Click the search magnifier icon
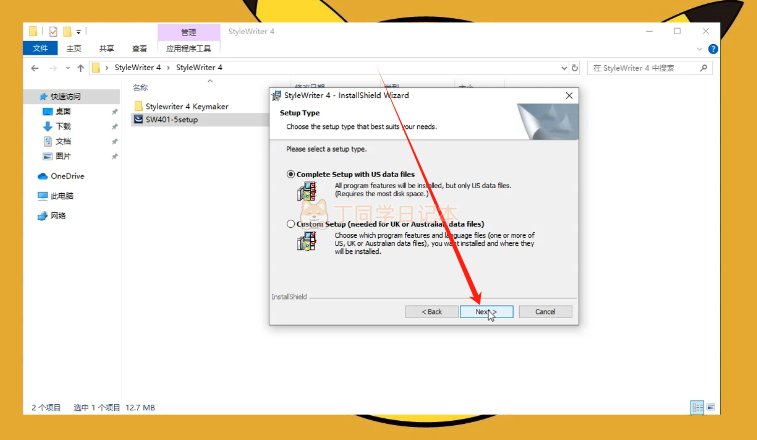757x440 pixels. (703, 68)
